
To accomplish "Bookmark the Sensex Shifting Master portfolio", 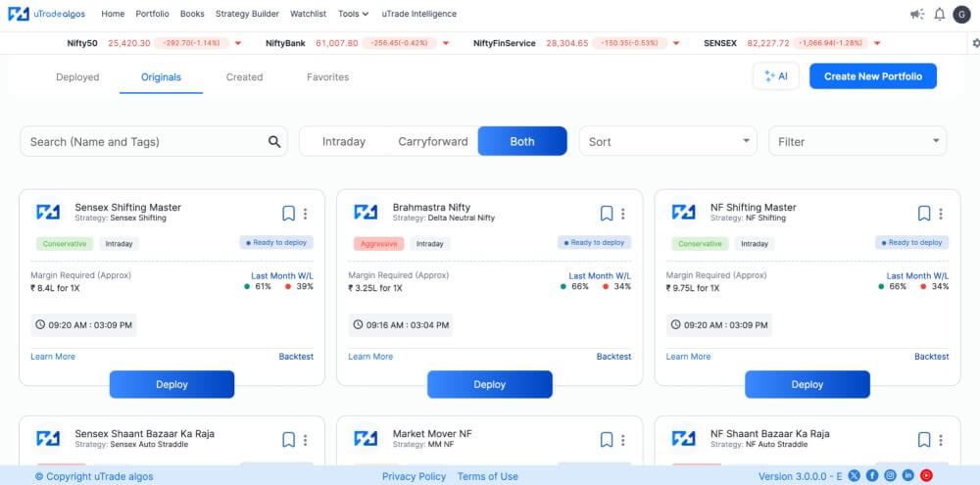I will (x=288, y=214).
